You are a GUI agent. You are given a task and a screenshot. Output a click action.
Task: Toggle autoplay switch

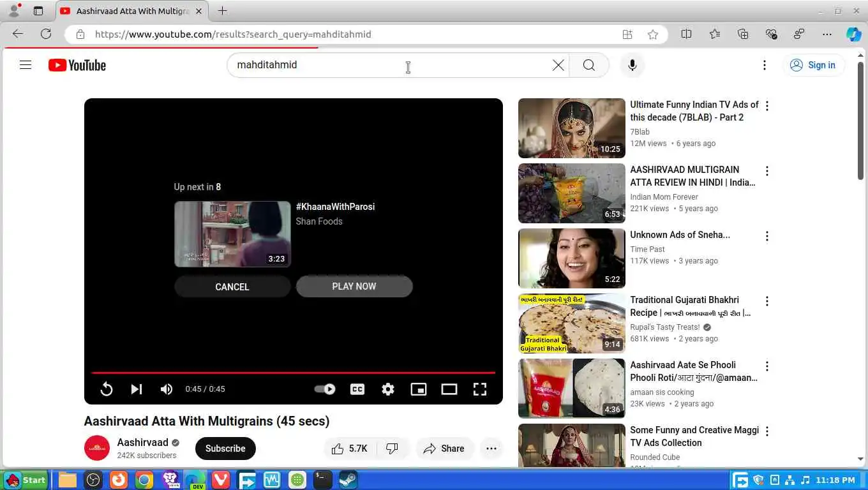tap(325, 389)
